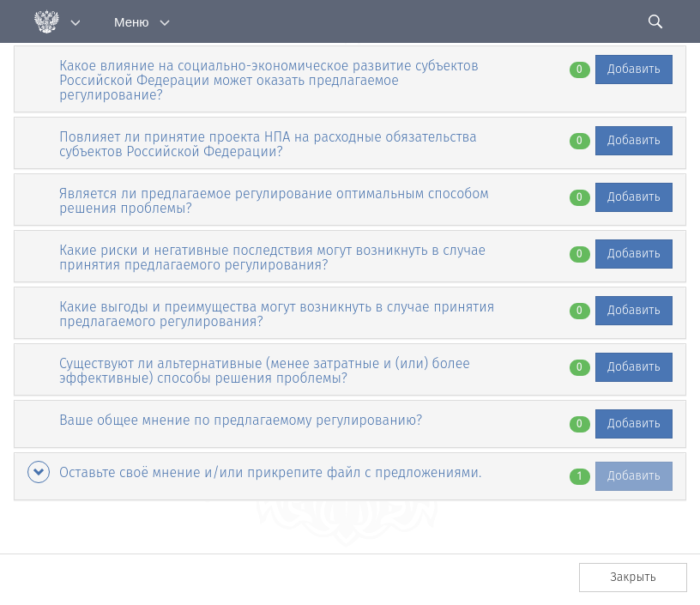Click the ministry coat of arms logo

(x=46, y=21)
